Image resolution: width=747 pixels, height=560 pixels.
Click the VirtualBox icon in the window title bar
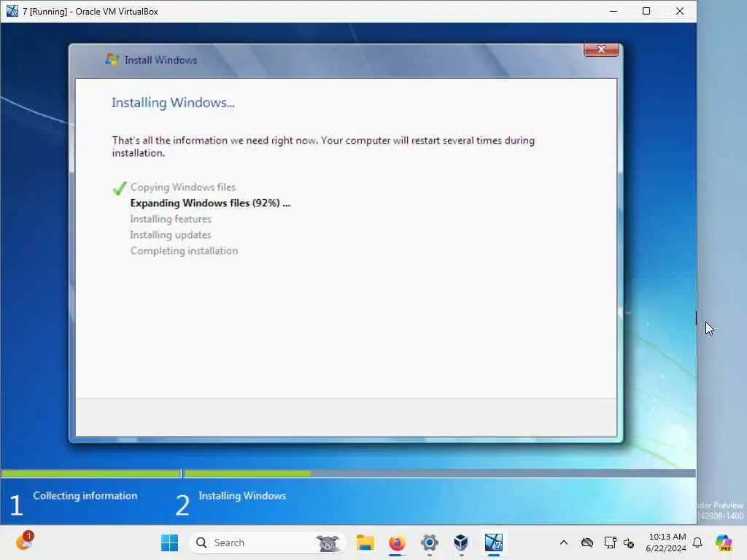12,11
